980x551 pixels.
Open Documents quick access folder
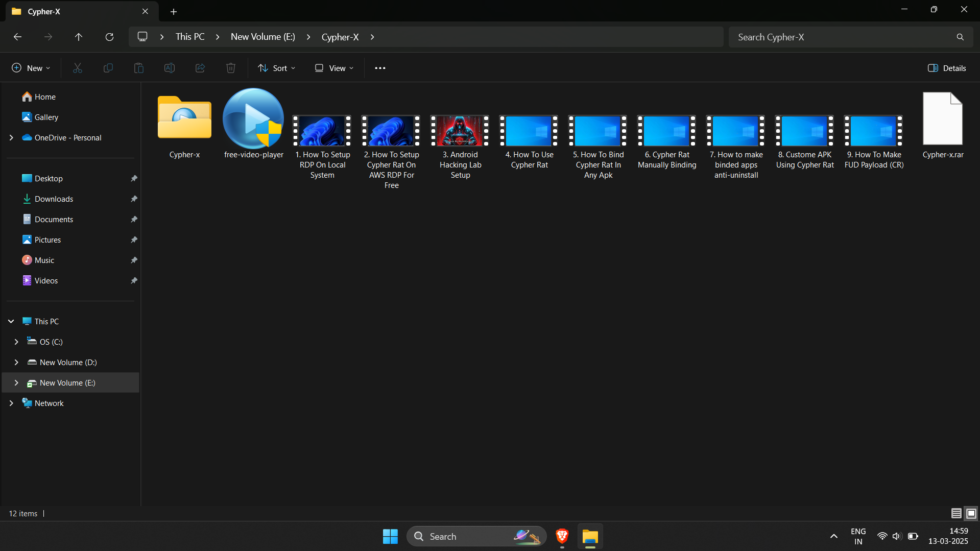71,219
